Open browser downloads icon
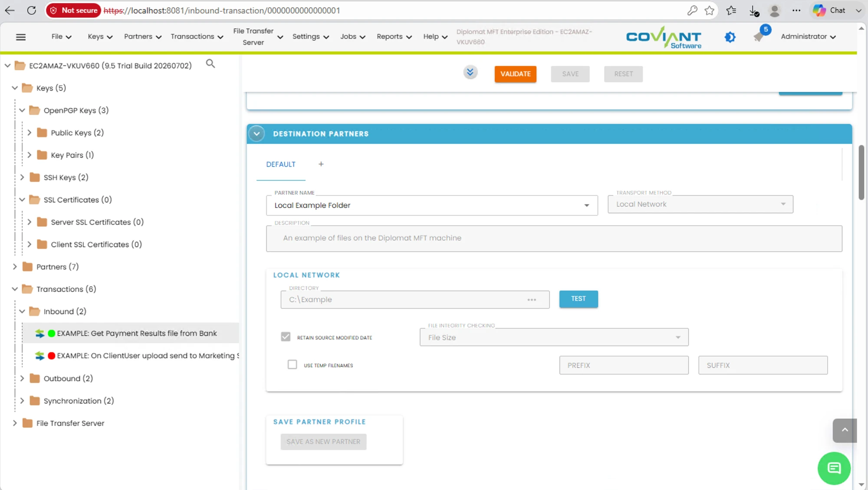The image size is (868, 490). 754,11
